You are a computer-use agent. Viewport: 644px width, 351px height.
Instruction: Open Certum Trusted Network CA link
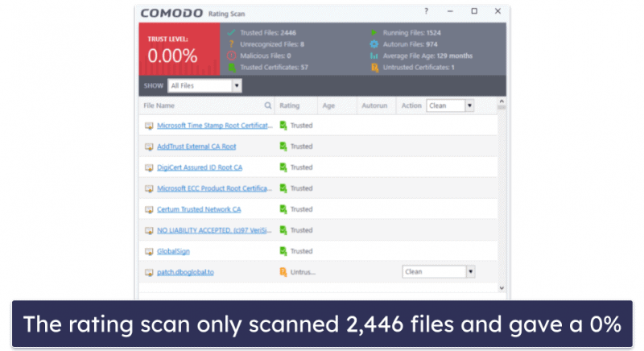pos(199,209)
